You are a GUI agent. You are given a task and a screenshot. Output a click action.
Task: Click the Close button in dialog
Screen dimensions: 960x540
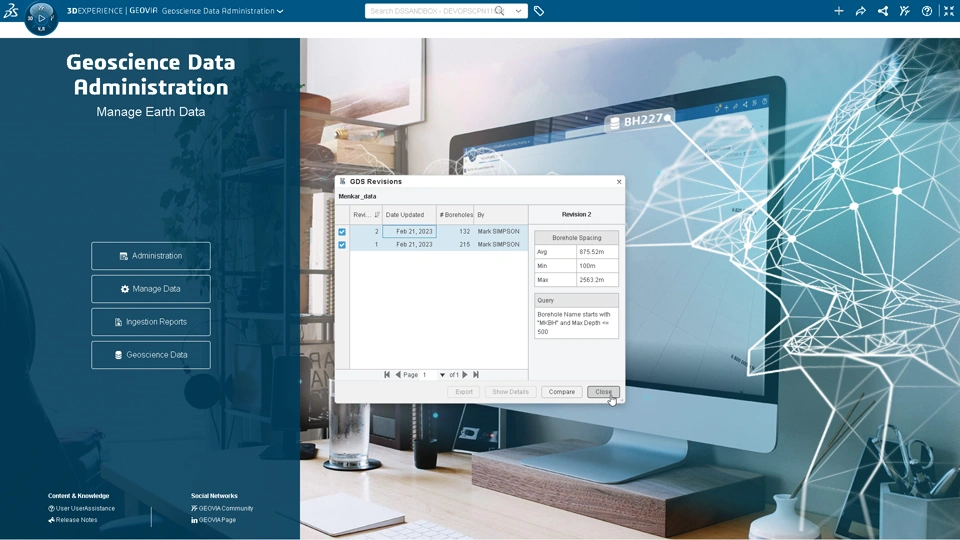[603, 392]
